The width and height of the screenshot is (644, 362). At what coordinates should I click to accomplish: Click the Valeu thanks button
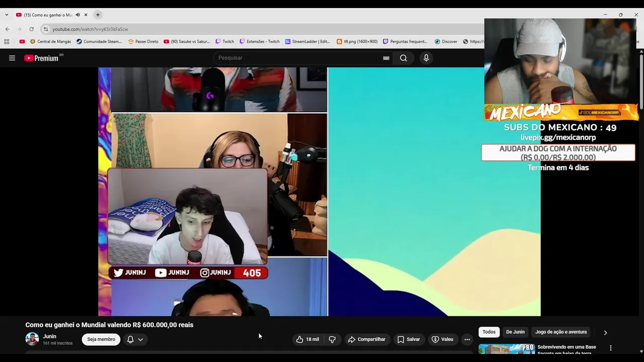pos(443,339)
